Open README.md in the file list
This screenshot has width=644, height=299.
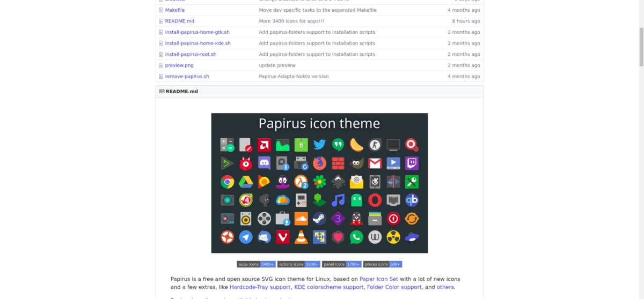(180, 21)
